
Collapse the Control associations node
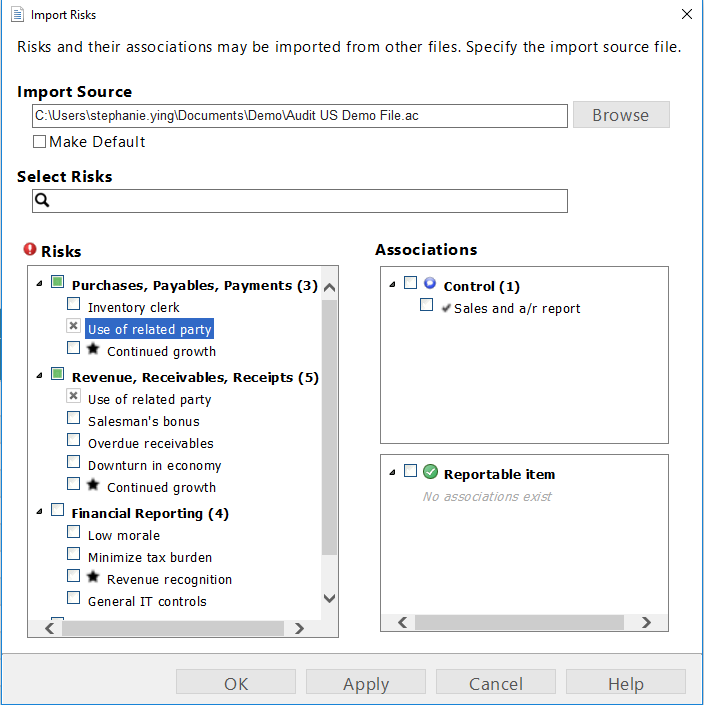point(390,285)
